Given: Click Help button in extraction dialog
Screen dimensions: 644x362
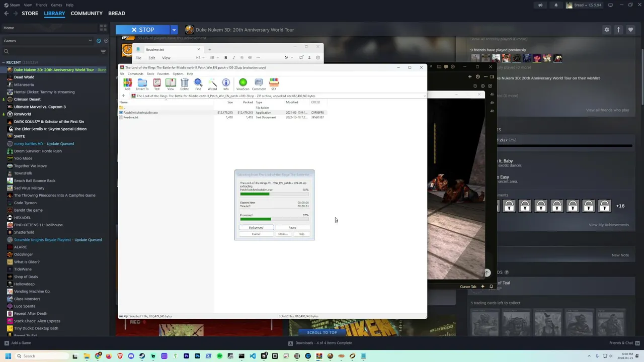Looking at the screenshot, I should tap(301, 234).
